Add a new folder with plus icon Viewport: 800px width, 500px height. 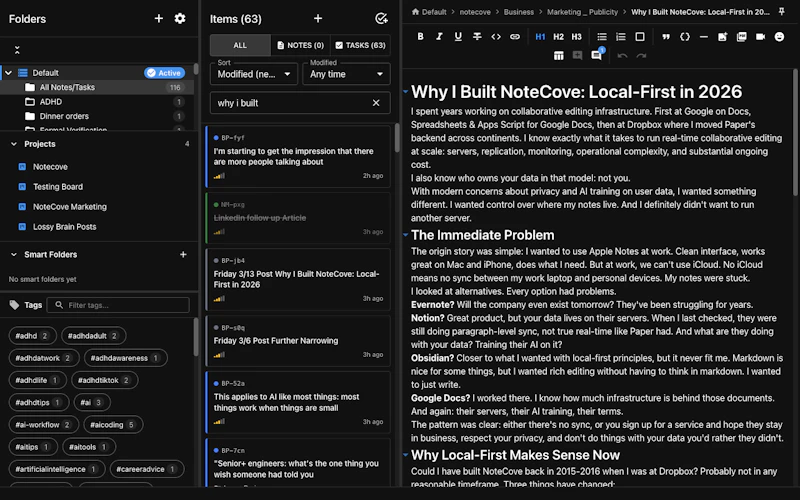(x=159, y=18)
